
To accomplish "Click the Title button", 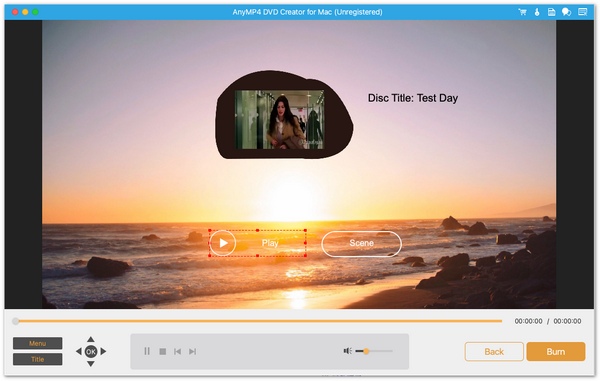I will click(x=38, y=359).
